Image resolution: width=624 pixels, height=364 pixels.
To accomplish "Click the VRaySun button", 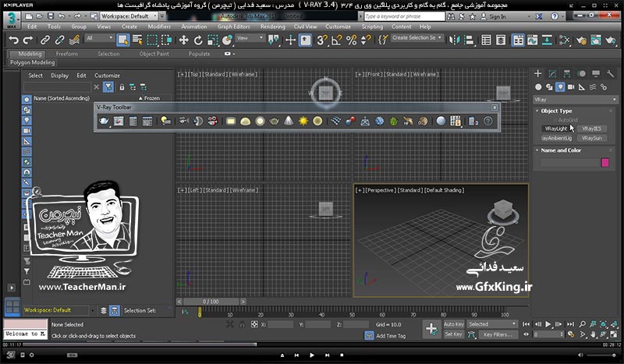I will pyautogui.click(x=592, y=138).
